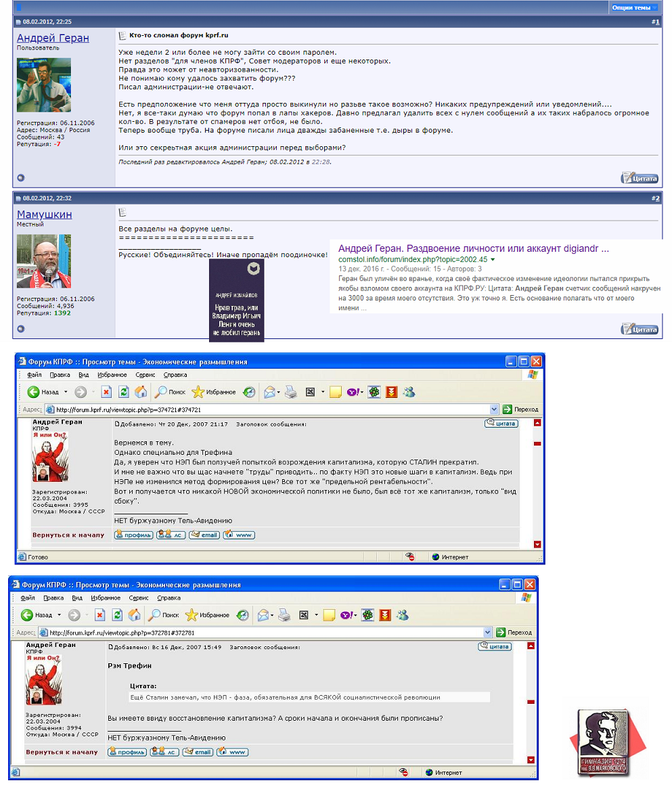Image resolution: width=672 pixels, height=804 pixels.
Task: Click the Print icon in the 16 Дек post window
Action: tap(284, 615)
